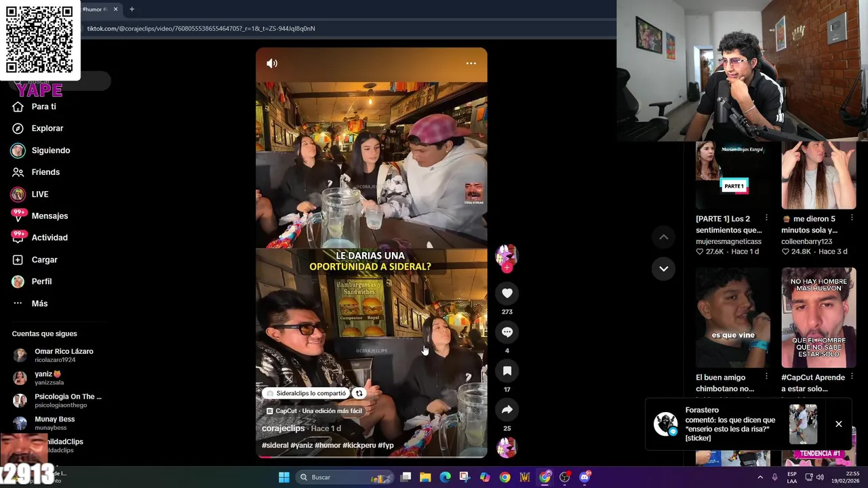Go to previous video with up arrow

coord(663,237)
